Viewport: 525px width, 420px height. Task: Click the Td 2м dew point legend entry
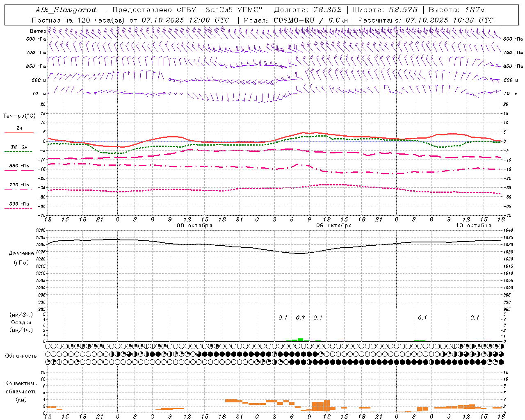19,148
